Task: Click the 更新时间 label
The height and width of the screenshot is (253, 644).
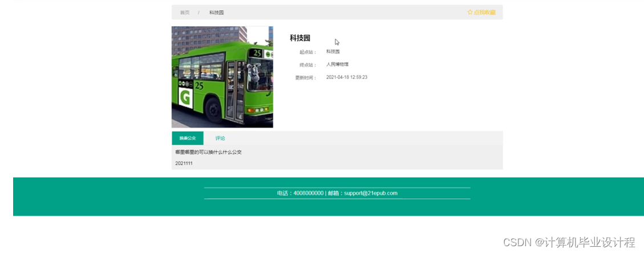Action: (306, 77)
